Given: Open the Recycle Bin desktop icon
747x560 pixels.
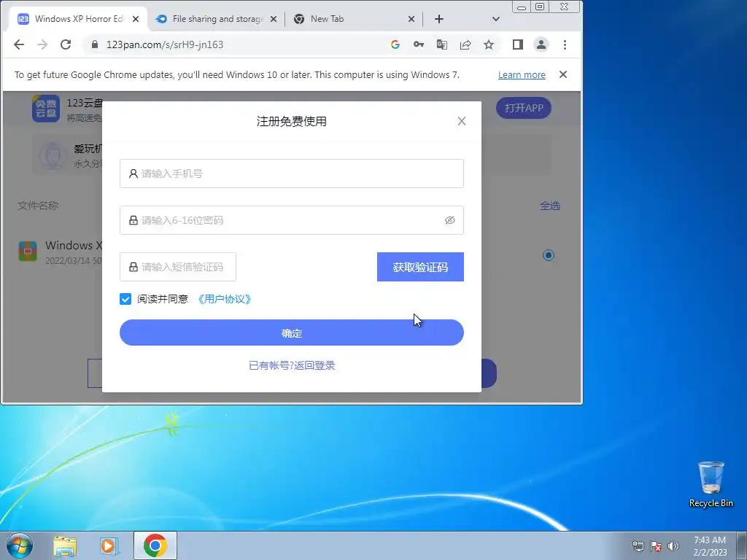Looking at the screenshot, I should [x=711, y=484].
